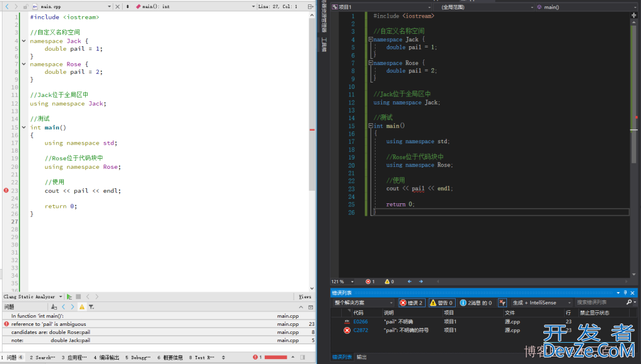Screen dimensions: 641x364
Task: Select the "In function 'int main()':" row
Action: pyautogui.click(x=158, y=316)
